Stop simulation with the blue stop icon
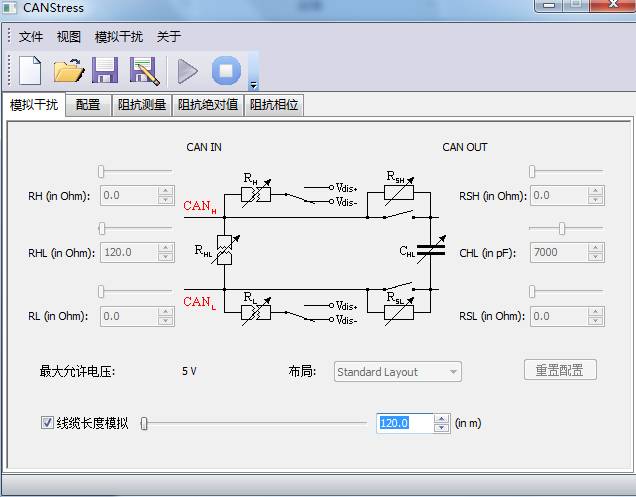The width and height of the screenshot is (636, 497). (226, 71)
